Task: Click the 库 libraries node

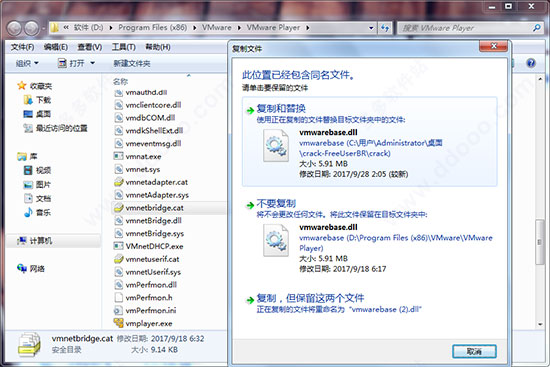Action: coord(27,156)
